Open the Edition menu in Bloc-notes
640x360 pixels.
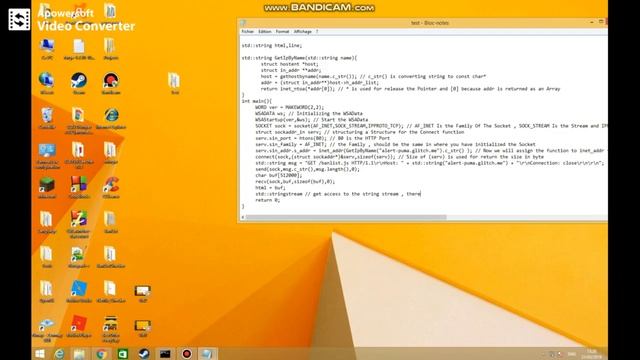click(x=264, y=31)
